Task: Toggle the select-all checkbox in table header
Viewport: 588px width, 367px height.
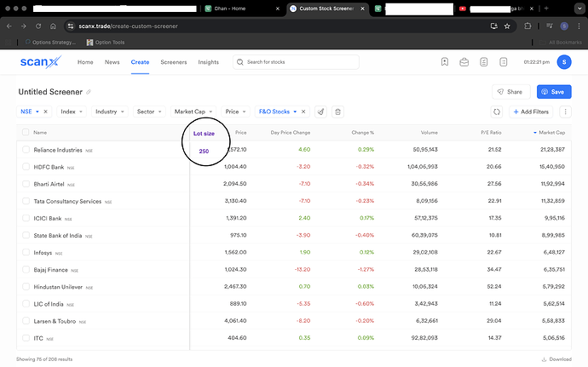Action: pos(26,132)
